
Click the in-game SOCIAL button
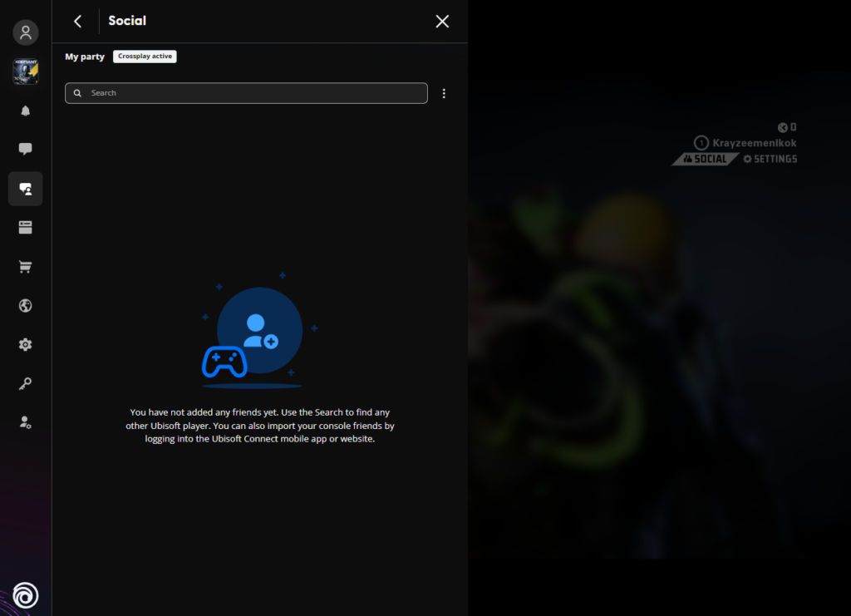[x=705, y=159]
